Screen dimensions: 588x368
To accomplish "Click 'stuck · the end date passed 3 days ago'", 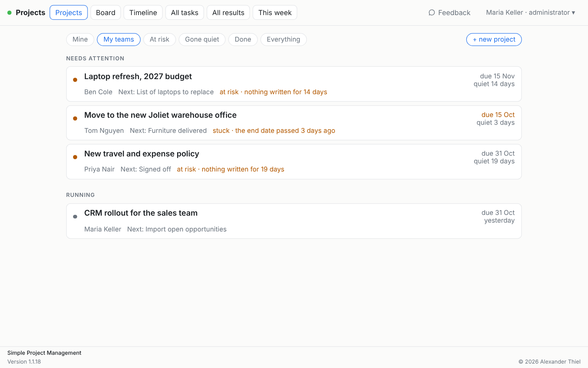I will (274, 131).
